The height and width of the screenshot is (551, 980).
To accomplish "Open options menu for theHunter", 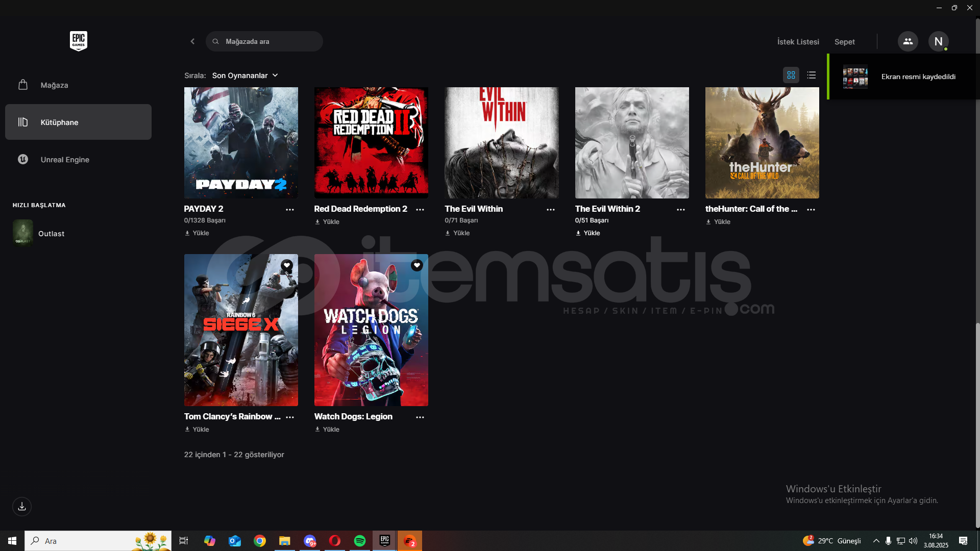I will 811,210.
